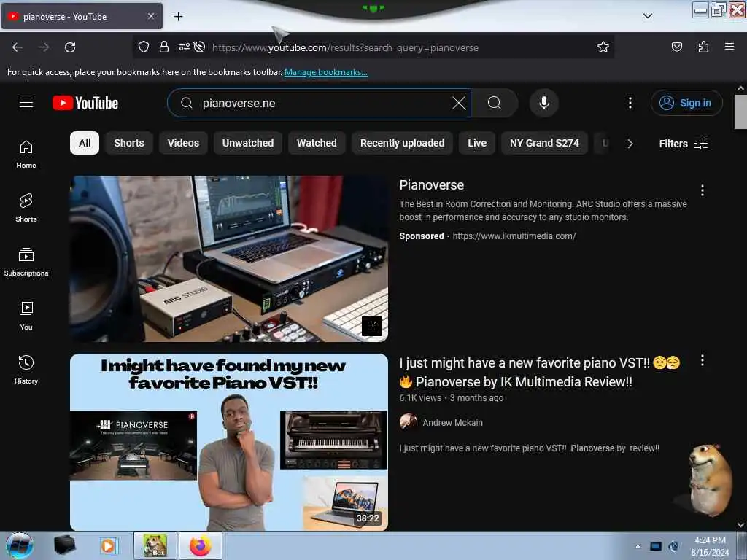Open the Windows Start button

click(20, 545)
